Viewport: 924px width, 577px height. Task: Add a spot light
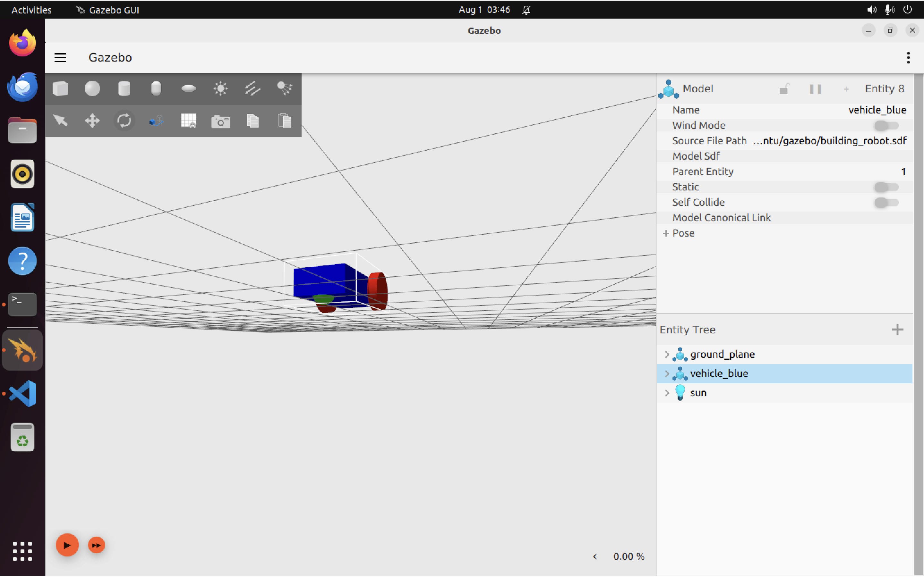285,88
